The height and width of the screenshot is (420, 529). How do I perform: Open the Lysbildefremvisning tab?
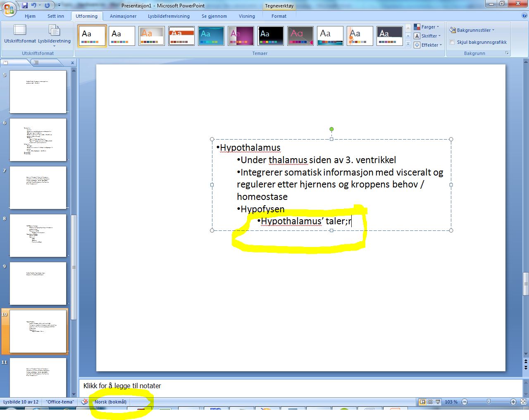(x=169, y=16)
